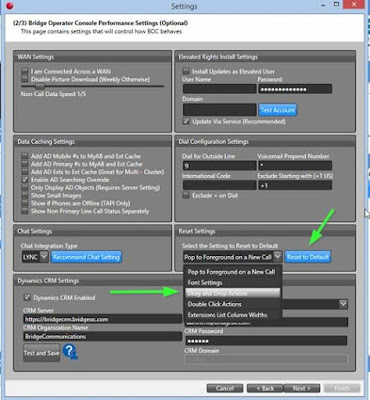Click the elevated Password field
The width and height of the screenshot is (370, 400).
coord(295,89)
